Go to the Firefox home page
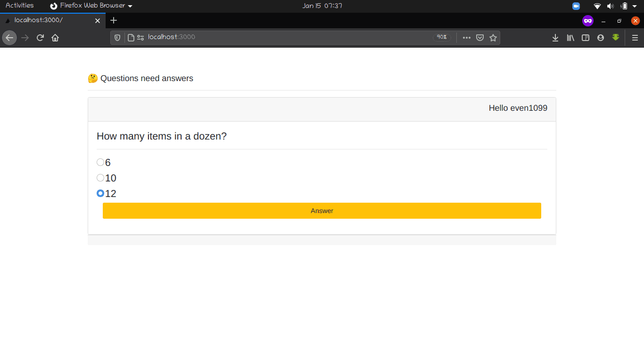The height and width of the screenshot is (362, 644). pyautogui.click(x=55, y=38)
